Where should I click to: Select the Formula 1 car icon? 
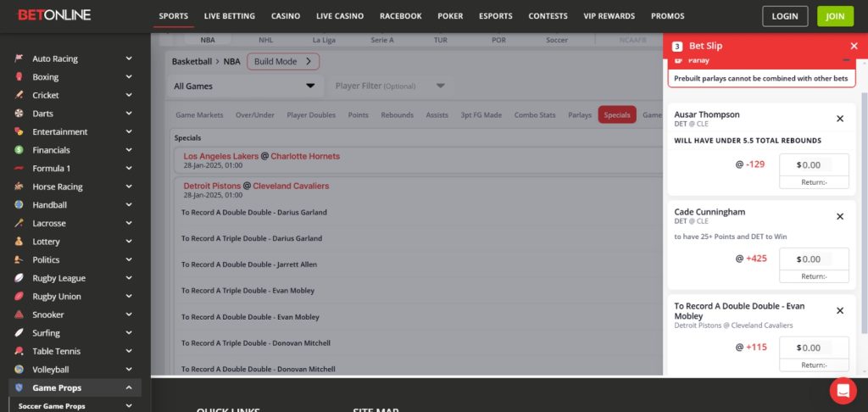point(19,168)
